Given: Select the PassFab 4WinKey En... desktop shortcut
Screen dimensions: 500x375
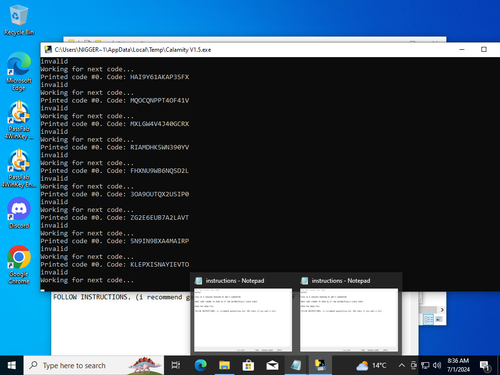Looking at the screenshot, I should point(19,168).
